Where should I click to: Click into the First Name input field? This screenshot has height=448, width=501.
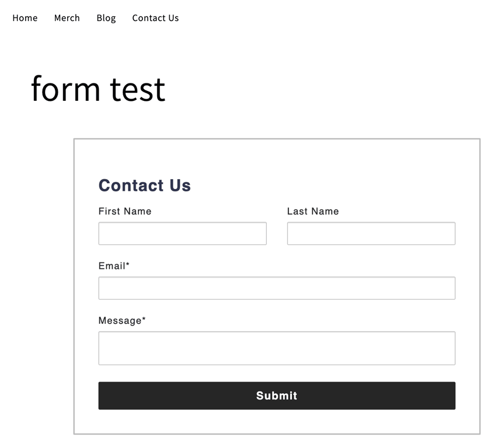click(182, 233)
